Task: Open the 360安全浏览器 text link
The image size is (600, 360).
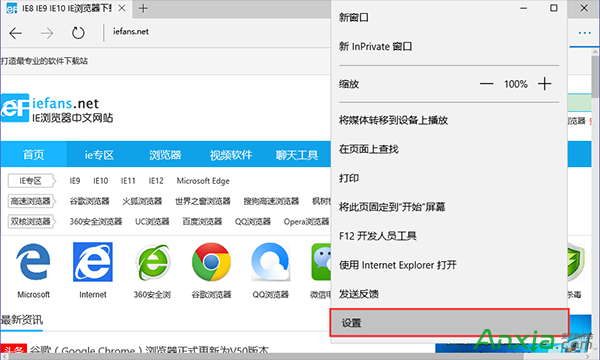Action: tap(96, 222)
